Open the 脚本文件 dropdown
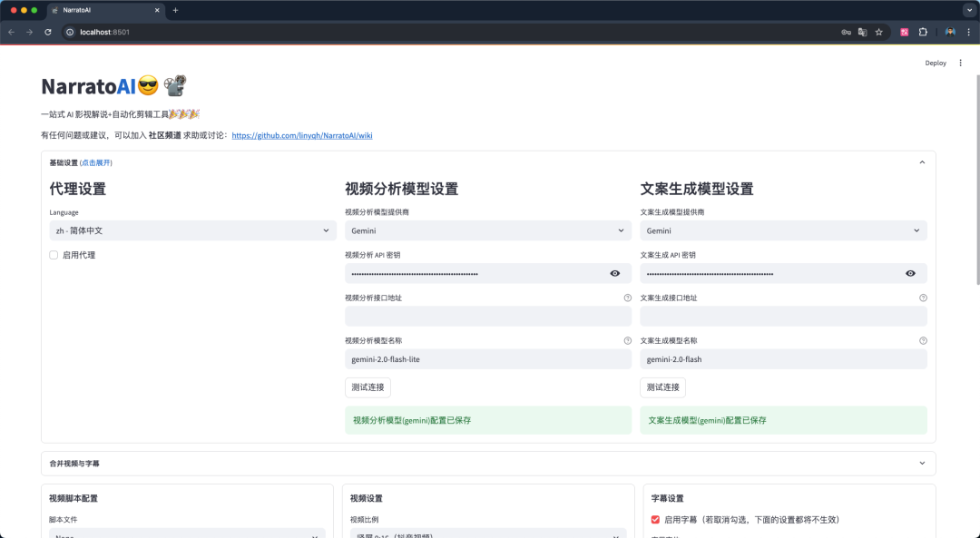This screenshot has width=980, height=538. tap(187, 533)
